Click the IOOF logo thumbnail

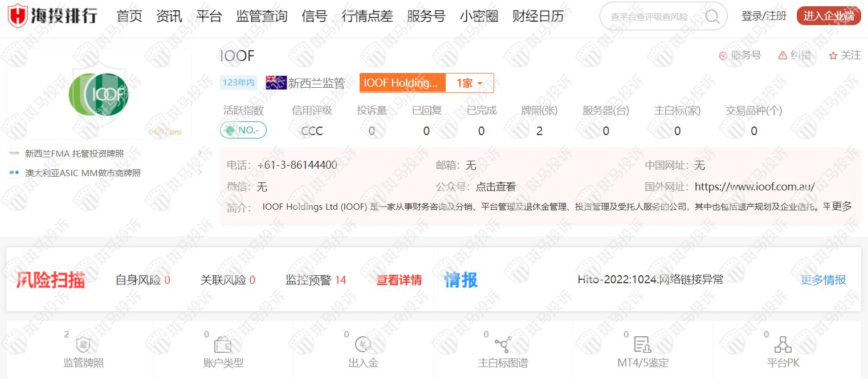[99, 94]
